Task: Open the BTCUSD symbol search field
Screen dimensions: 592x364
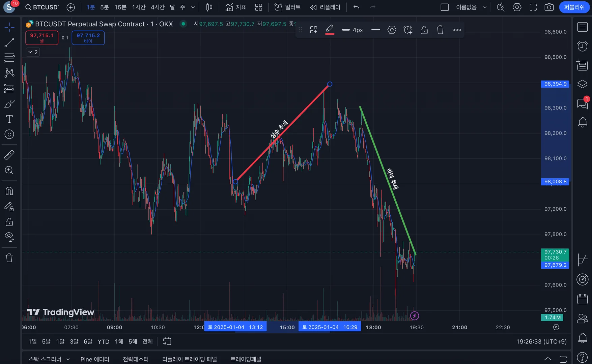Action: (x=42, y=7)
